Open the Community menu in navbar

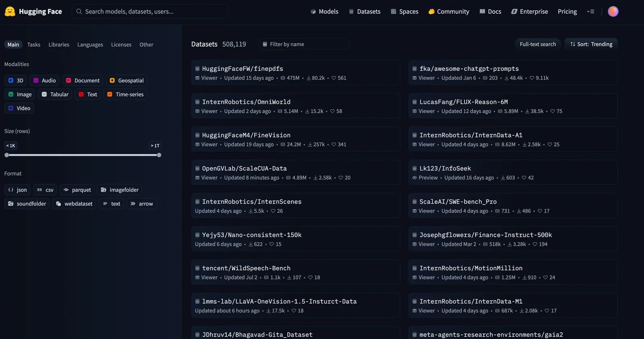tap(448, 12)
